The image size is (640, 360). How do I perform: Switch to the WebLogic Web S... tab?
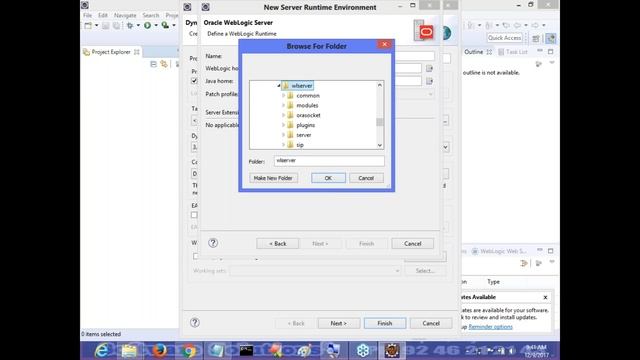point(500,251)
